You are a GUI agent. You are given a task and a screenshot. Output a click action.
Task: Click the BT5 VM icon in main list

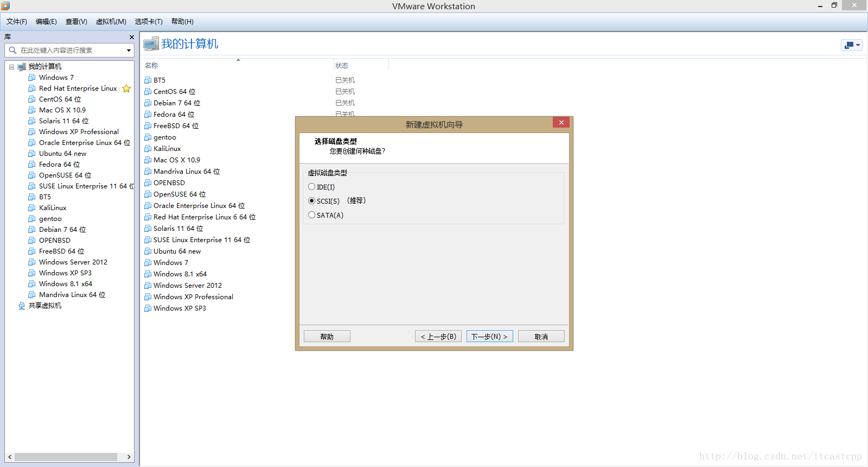click(x=148, y=80)
